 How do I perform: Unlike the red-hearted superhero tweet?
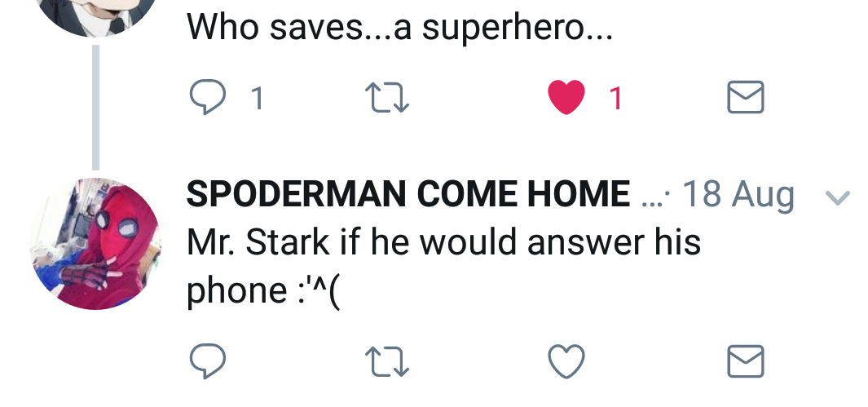click(x=567, y=99)
